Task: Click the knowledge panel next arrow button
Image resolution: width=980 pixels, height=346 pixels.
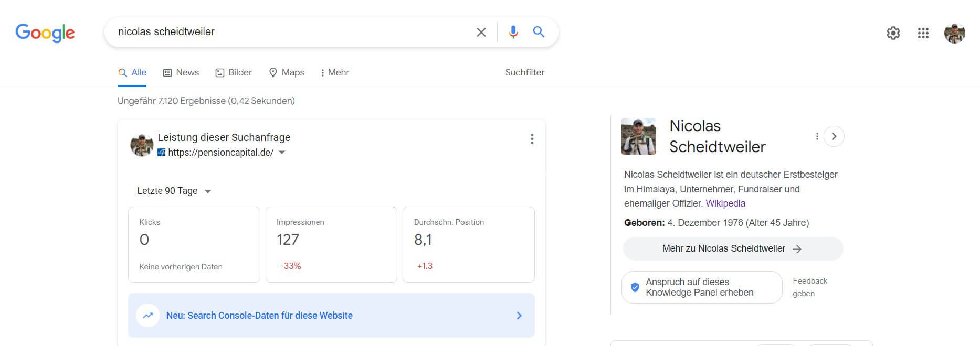Action: pyautogui.click(x=834, y=136)
